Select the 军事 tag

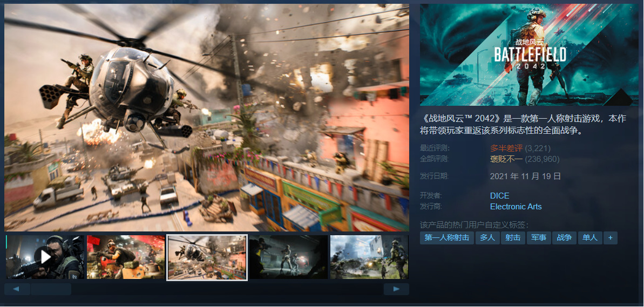tap(538, 237)
